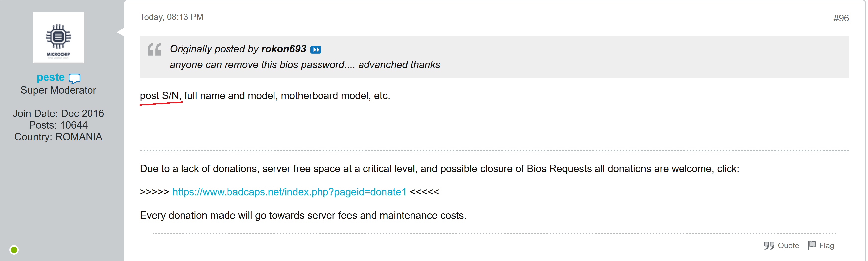868x261 pixels.
Task: Click the large quotation mark in the quote box
Action: [x=154, y=49]
